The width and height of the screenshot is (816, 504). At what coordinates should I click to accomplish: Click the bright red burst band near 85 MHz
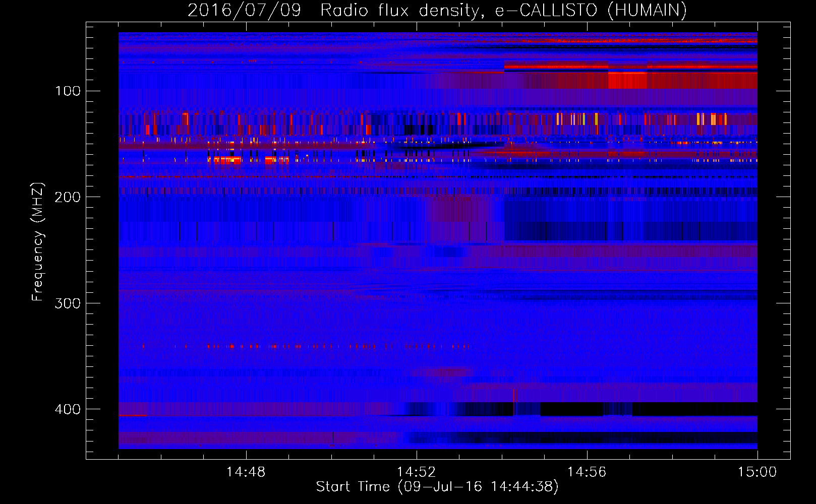pos(627,80)
